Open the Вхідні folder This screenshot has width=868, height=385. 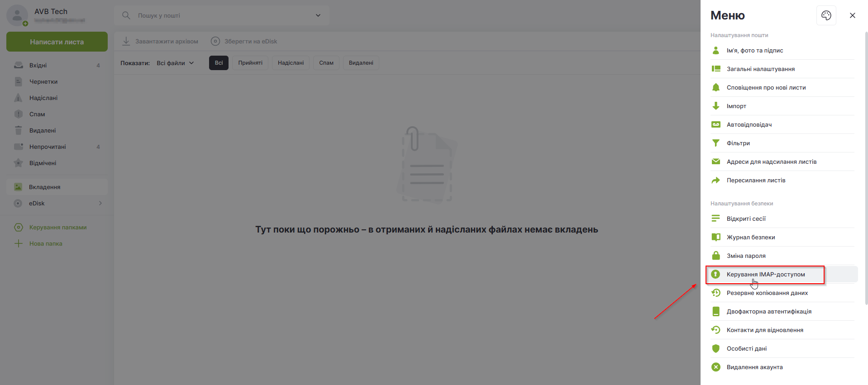(x=57, y=65)
